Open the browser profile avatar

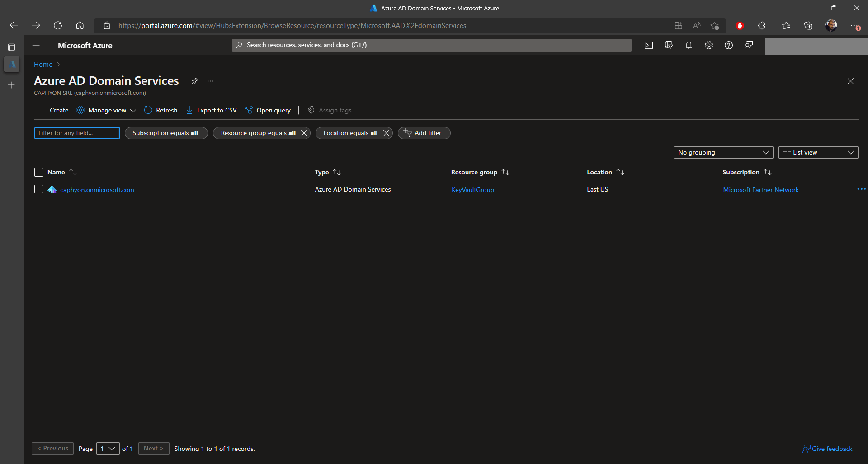831,25
